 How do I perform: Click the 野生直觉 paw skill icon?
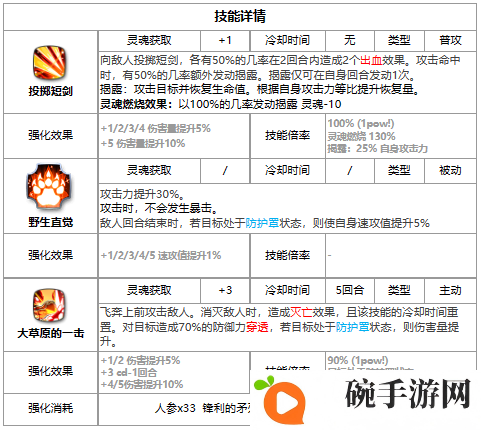pos(50,187)
